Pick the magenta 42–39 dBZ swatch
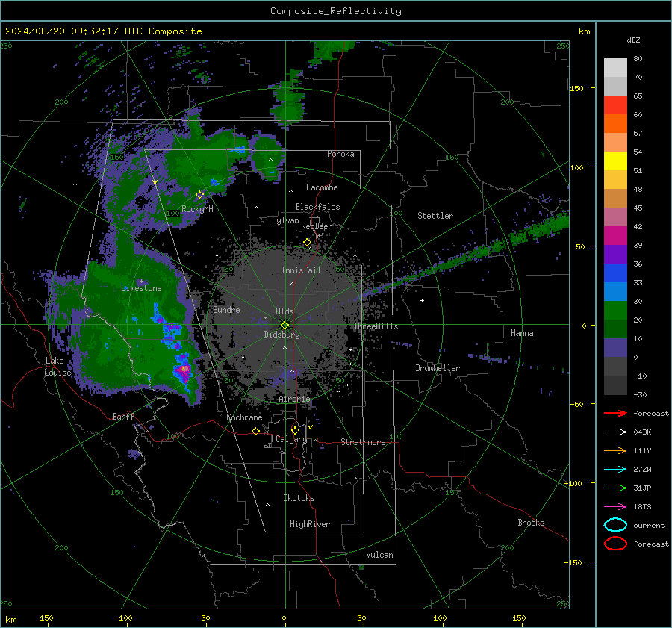 (615, 235)
